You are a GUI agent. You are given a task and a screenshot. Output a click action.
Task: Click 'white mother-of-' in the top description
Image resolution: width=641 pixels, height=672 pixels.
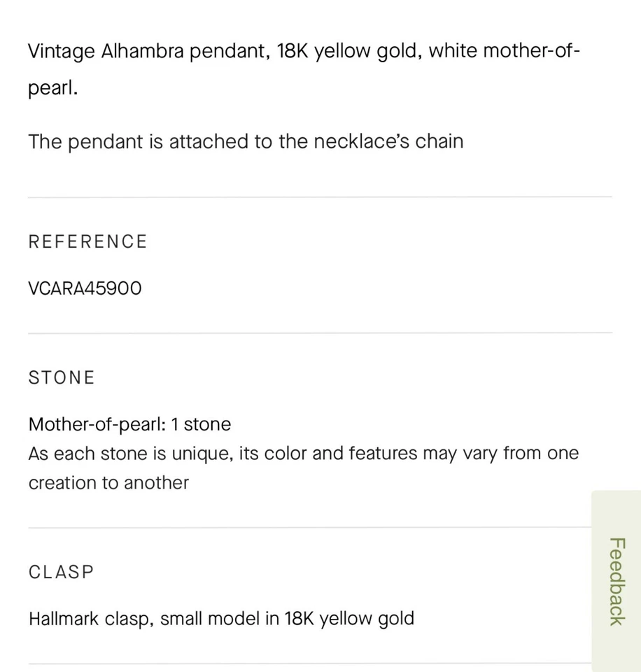coord(504,52)
